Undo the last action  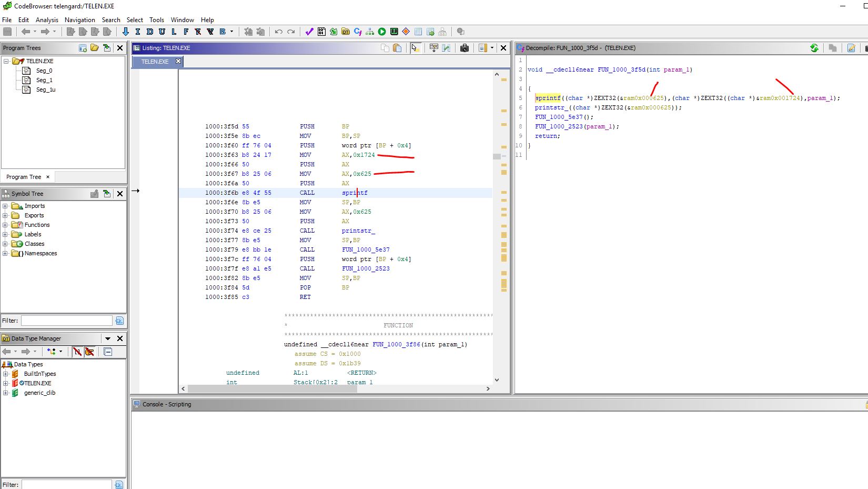click(x=278, y=31)
